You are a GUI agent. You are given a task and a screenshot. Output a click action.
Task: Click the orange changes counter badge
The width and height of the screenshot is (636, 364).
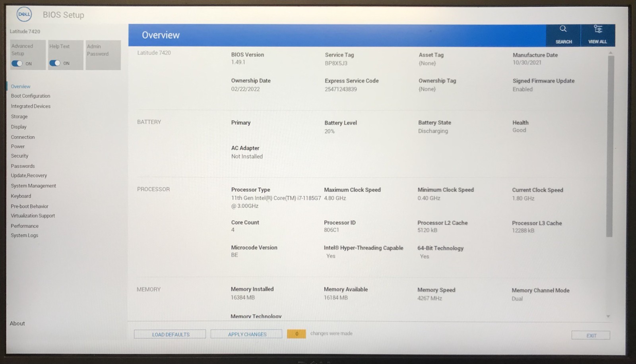point(297,334)
